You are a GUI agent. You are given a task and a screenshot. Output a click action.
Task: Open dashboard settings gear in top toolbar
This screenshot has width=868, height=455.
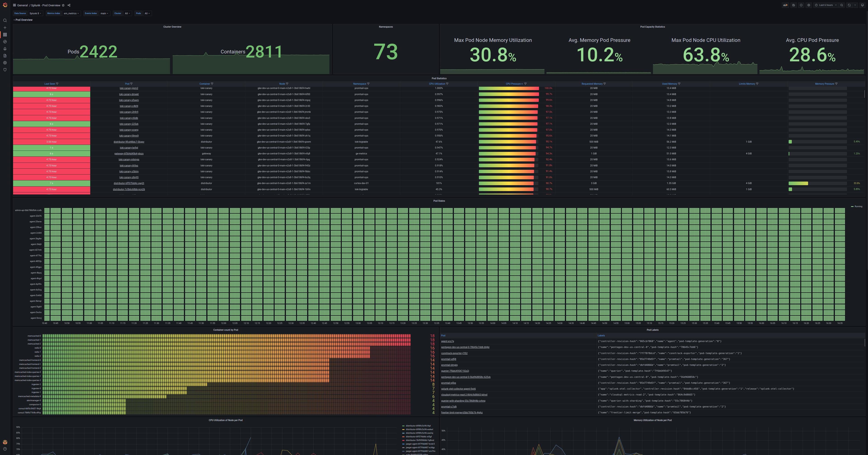point(809,5)
